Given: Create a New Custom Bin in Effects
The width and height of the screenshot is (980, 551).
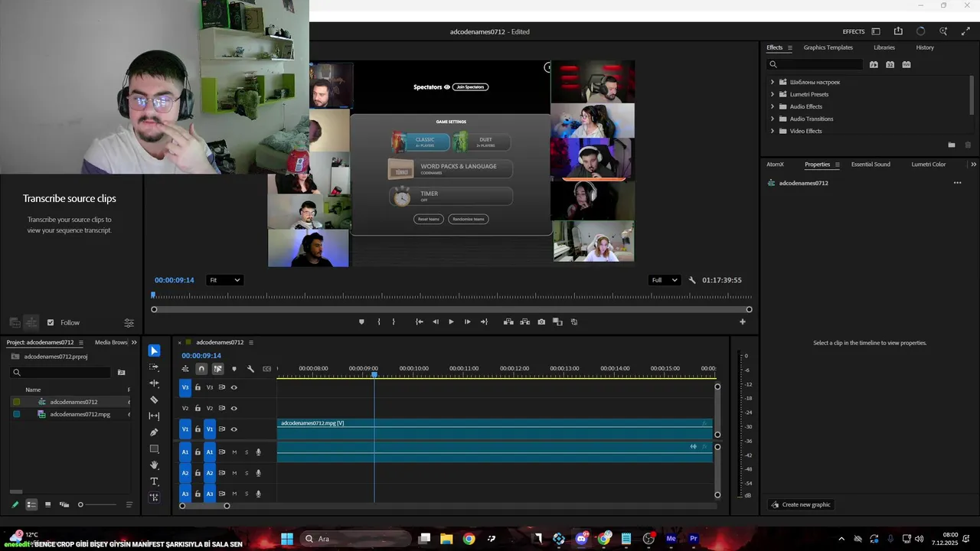Looking at the screenshot, I should (x=952, y=145).
